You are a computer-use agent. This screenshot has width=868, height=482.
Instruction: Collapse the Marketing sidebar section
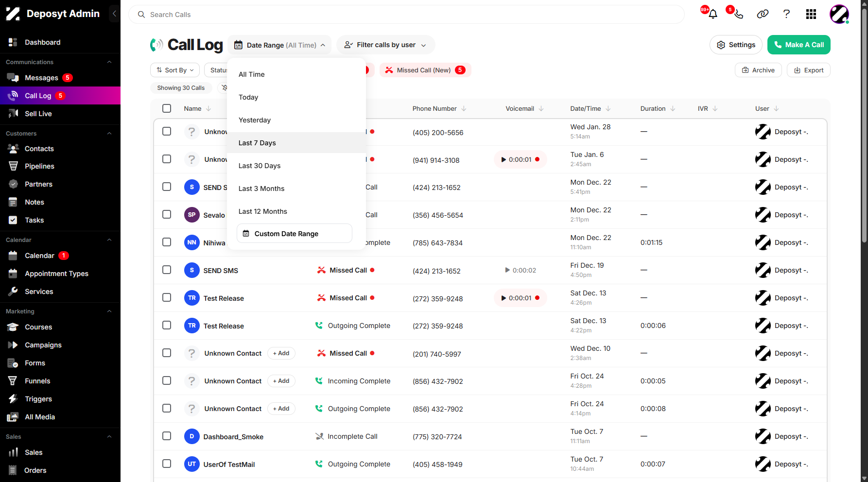(109, 311)
